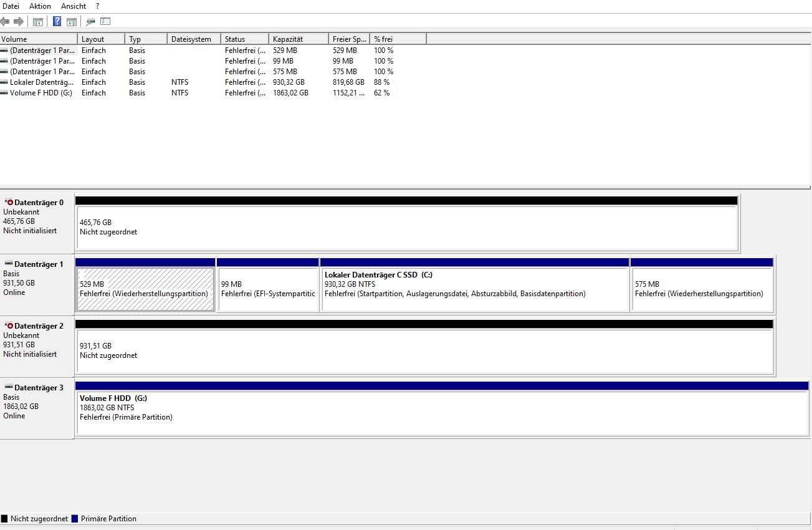This screenshot has width=812, height=530.
Task: Click drive icon of the 575 MB volume row
Action: [x=4, y=72]
